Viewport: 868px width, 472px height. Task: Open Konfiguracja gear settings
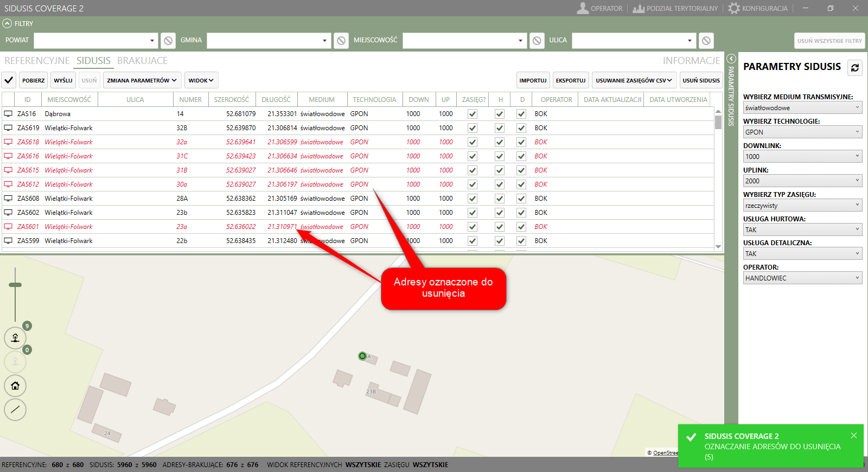click(758, 8)
